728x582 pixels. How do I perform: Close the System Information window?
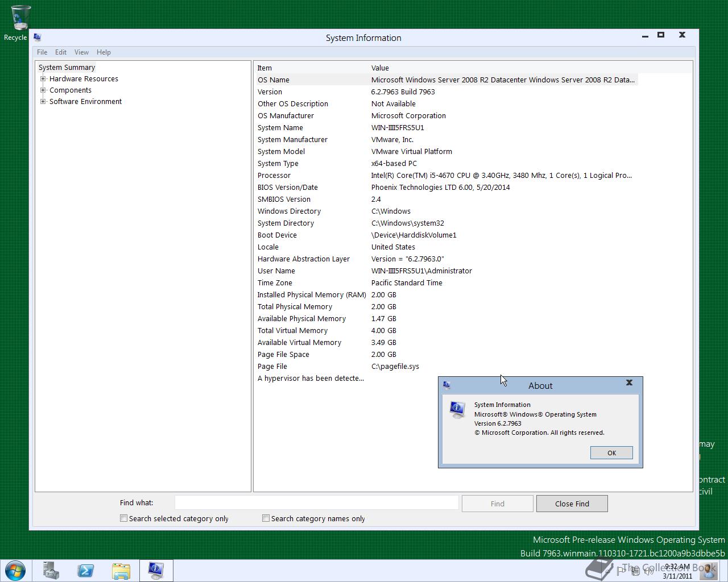(682, 35)
